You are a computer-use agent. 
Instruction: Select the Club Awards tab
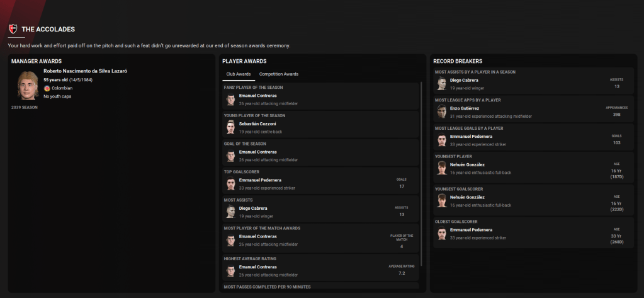pos(239,74)
